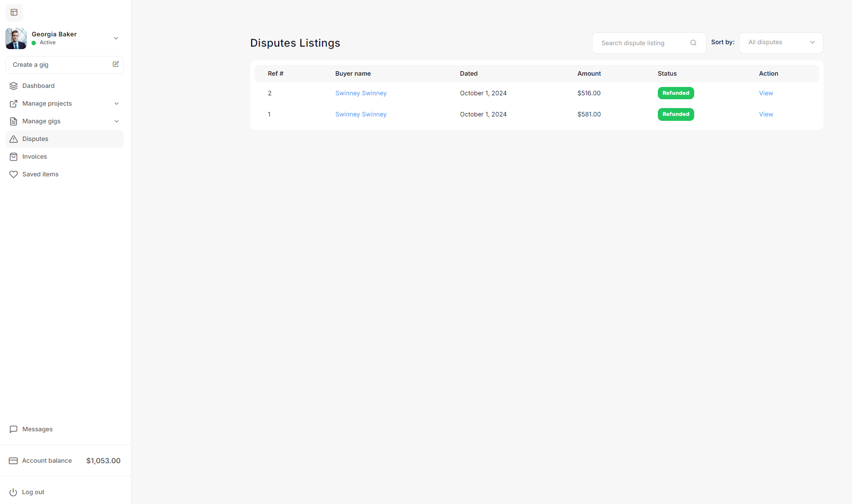This screenshot has height=504, width=852.
Task: Click the Refunded badge for dispute 2
Action: tap(676, 93)
